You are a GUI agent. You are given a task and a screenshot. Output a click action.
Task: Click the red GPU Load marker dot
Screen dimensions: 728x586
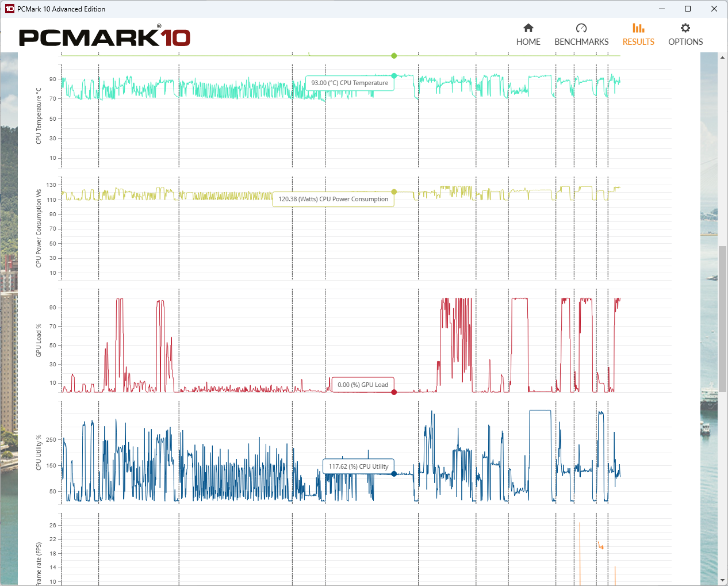[x=394, y=392]
